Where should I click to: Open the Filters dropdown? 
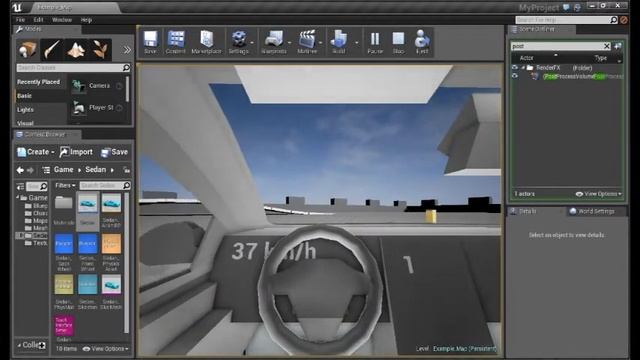pos(65,185)
